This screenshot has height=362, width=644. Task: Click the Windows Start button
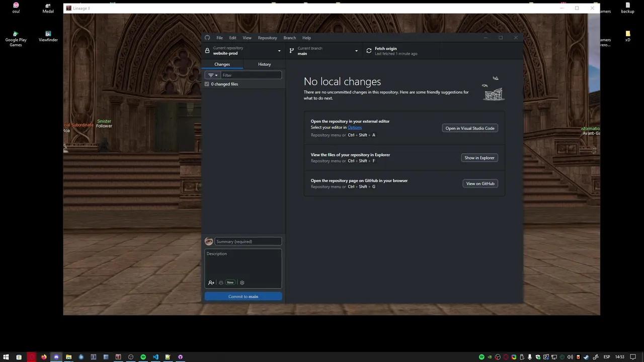[6, 357]
